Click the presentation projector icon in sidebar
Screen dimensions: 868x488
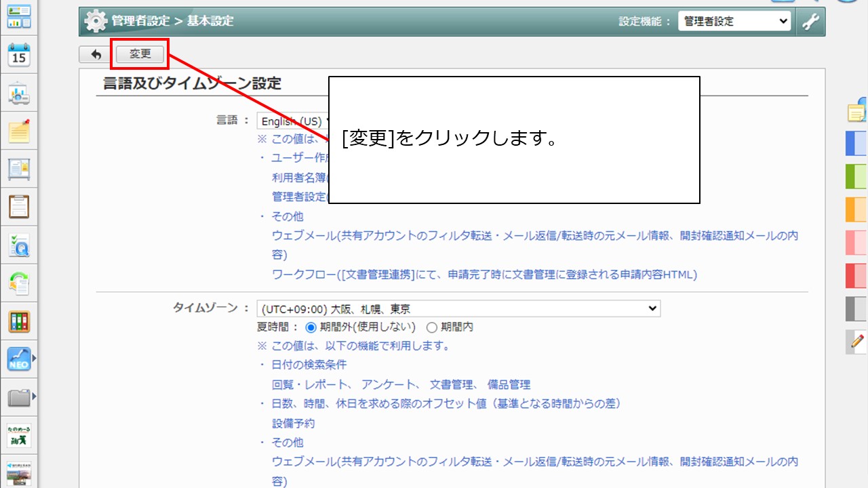click(x=19, y=94)
